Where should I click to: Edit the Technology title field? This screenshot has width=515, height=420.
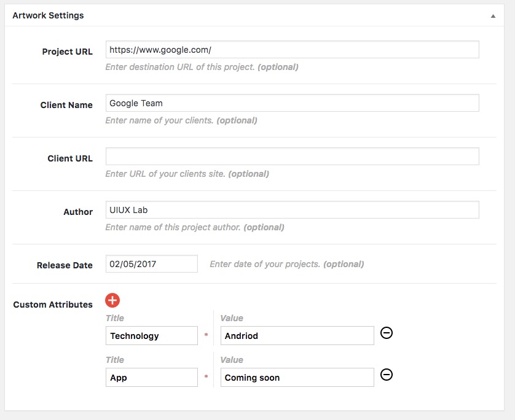tap(152, 336)
